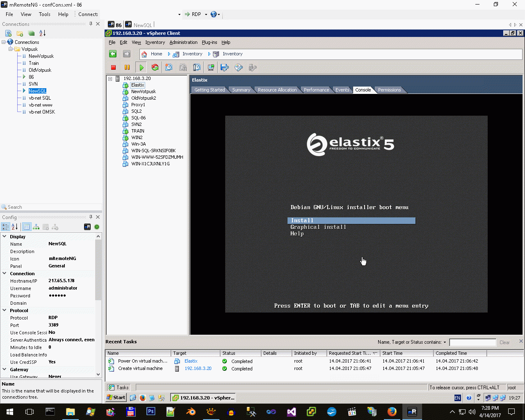Image resolution: width=525 pixels, height=420 pixels.
Task: Click New Connection icon in Connections panel
Action: point(8,33)
